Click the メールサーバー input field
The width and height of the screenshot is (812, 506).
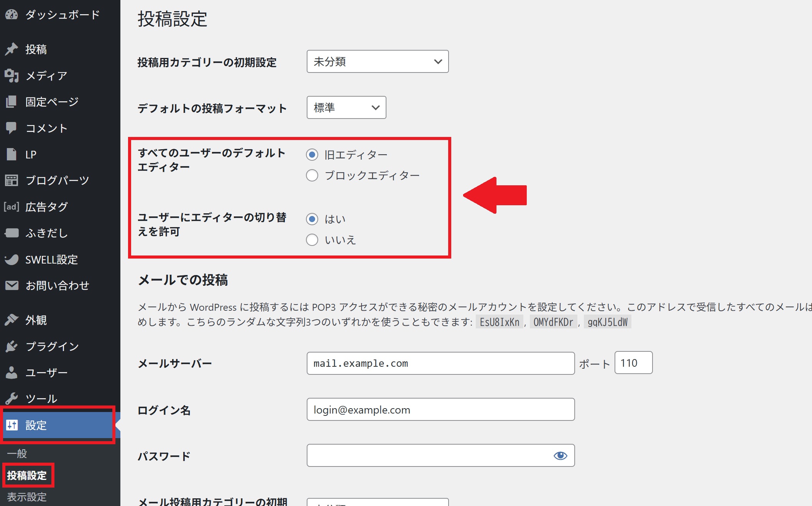pyautogui.click(x=440, y=363)
